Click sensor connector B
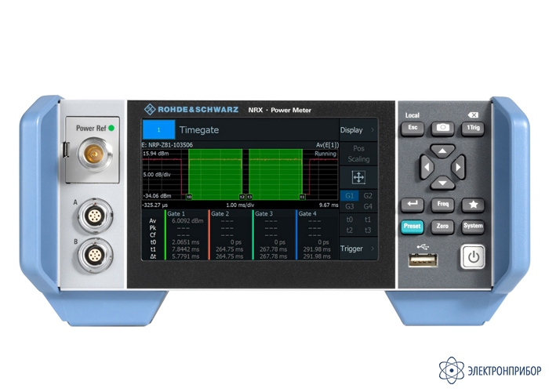The width and height of the screenshot is (549, 392). click(x=95, y=255)
